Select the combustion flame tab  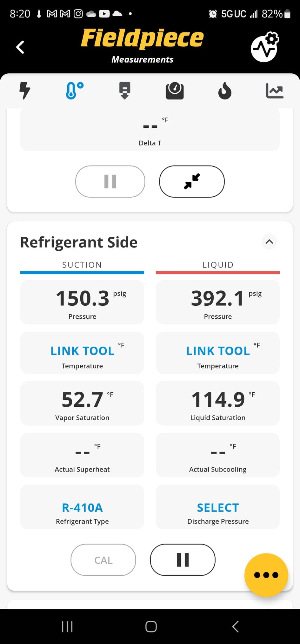pos(225,91)
